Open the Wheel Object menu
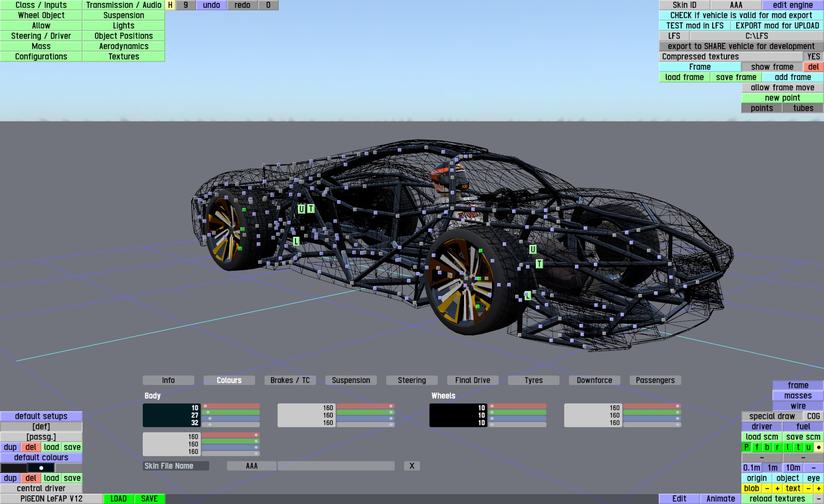The image size is (824, 504). 41,15
